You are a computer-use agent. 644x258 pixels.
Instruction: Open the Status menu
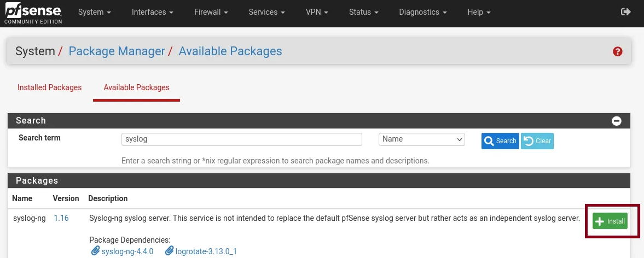click(x=364, y=13)
